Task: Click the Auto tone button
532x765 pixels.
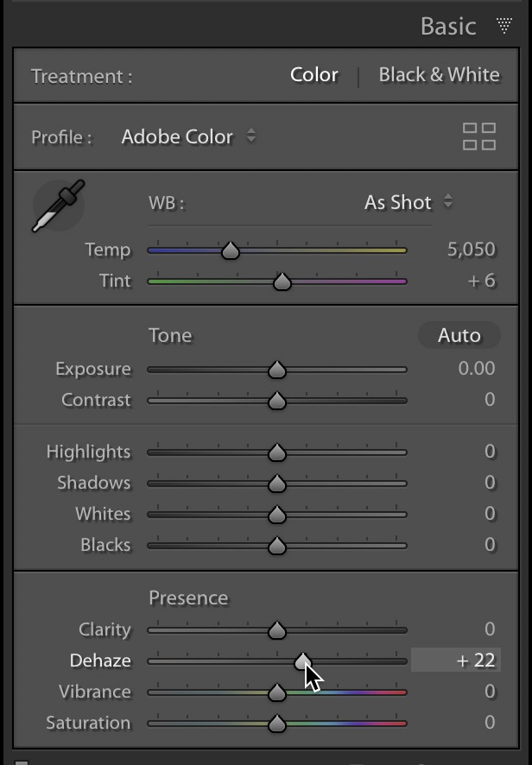Action: [459, 335]
